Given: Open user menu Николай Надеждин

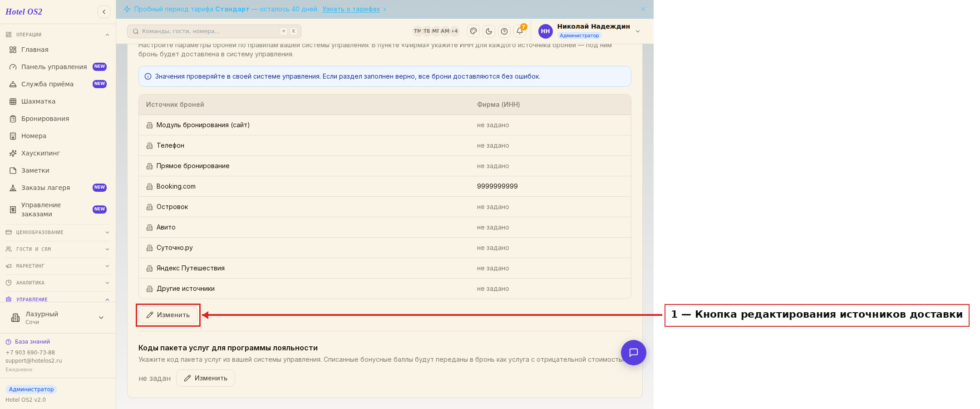Looking at the screenshot, I should click(590, 31).
